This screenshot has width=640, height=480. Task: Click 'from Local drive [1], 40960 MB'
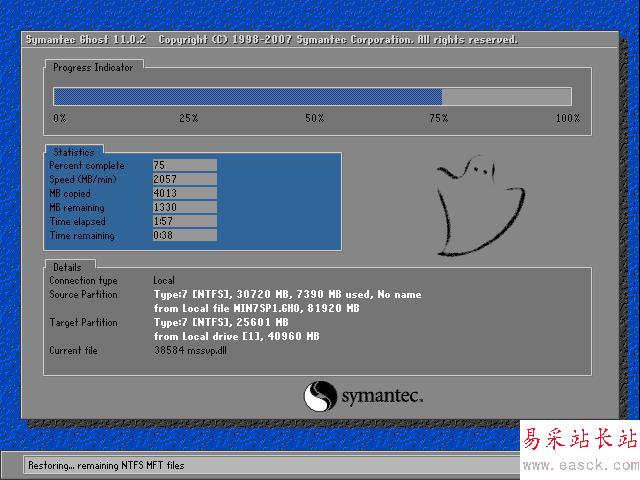(236, 336)
